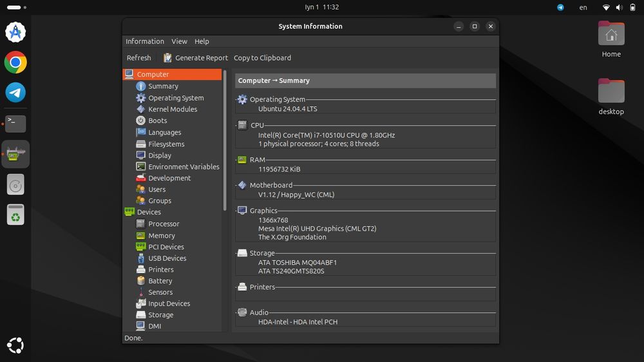
Task: Click 'ATA TS240GMTS820S' storage entry
Action: pos(291,271)
